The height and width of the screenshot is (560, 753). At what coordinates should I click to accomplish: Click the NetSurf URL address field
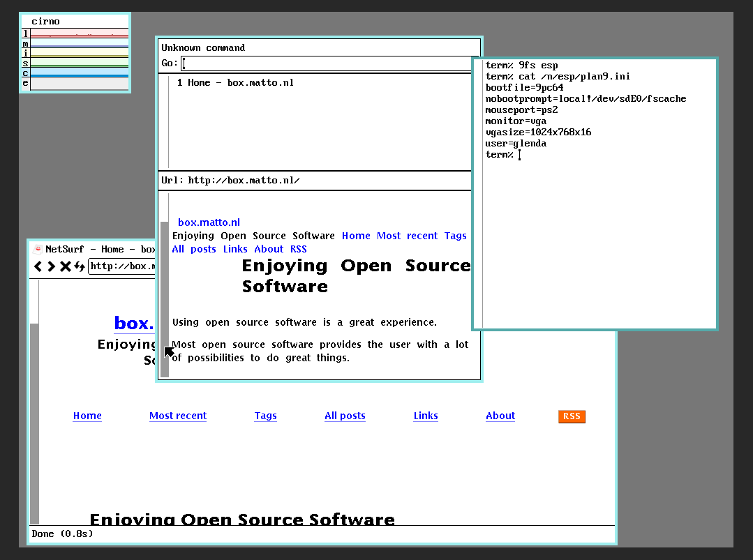[122, 266]
